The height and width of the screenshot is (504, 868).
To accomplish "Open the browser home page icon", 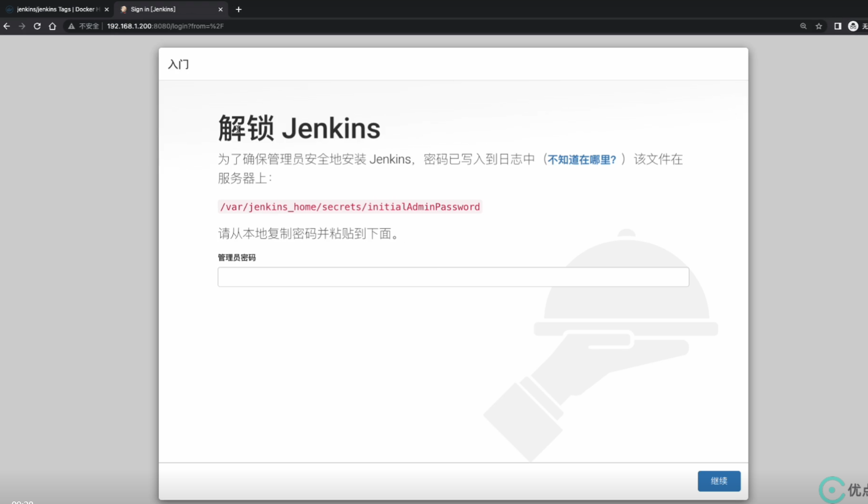I will coord(52,26).
